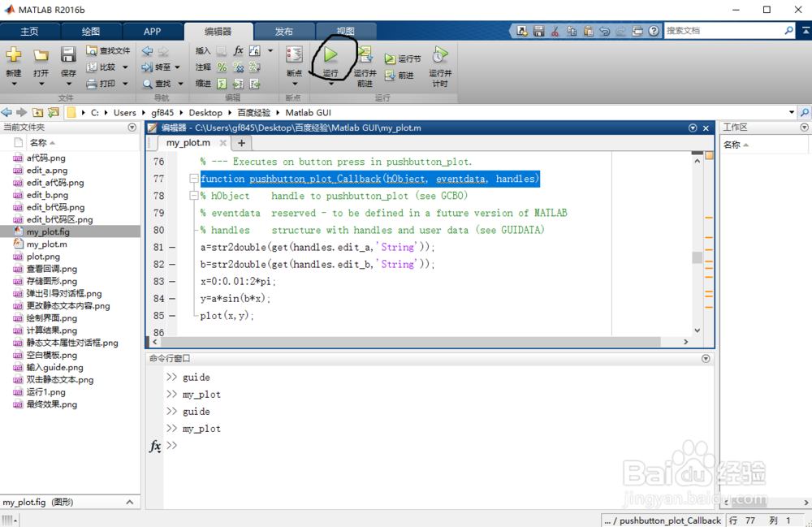The height and width of the screenshot is (527, 812).
Task: Select 最终效果.png in the file list
Action: coord(52,404)
